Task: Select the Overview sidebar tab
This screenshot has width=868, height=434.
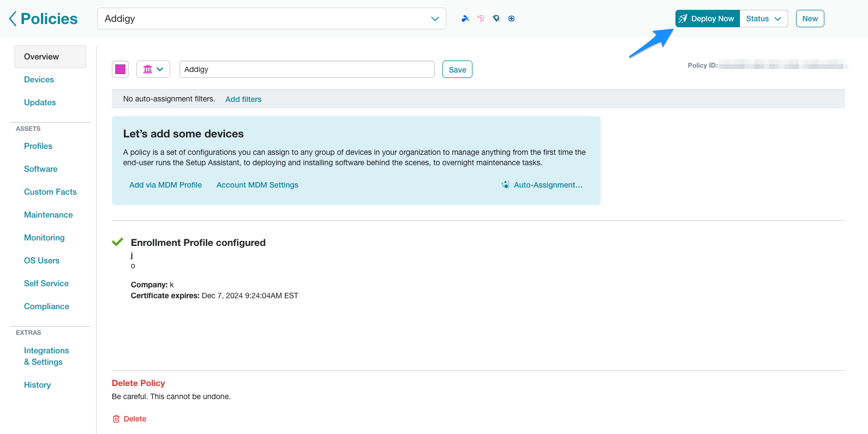Action: click(x=50, y=57)
